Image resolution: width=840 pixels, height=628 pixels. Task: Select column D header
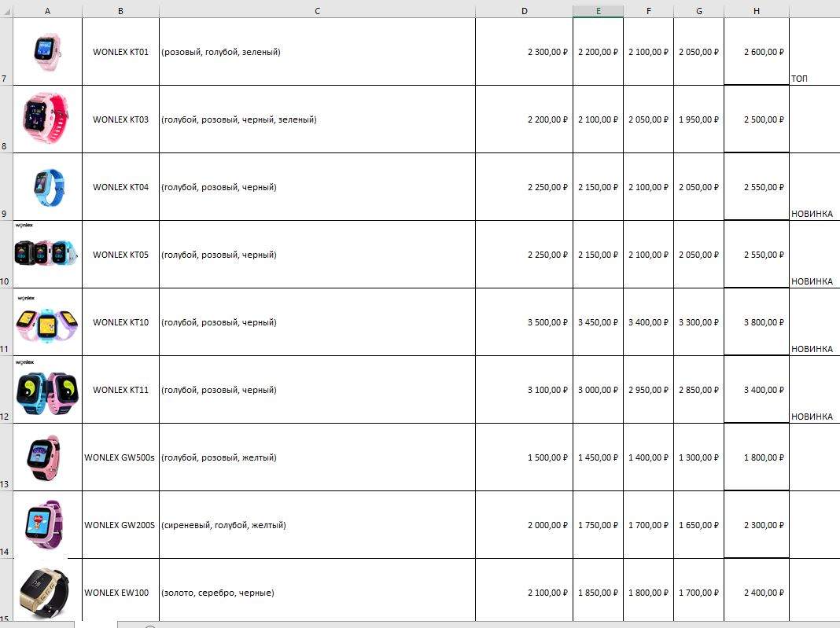click(x=524, y=11)
